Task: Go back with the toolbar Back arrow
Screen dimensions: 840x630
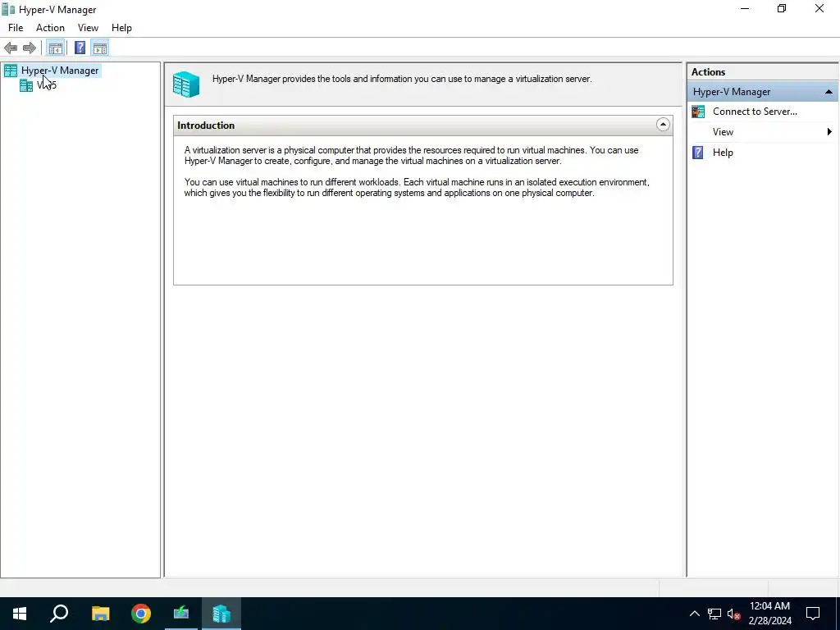Action: pos(11,48)
